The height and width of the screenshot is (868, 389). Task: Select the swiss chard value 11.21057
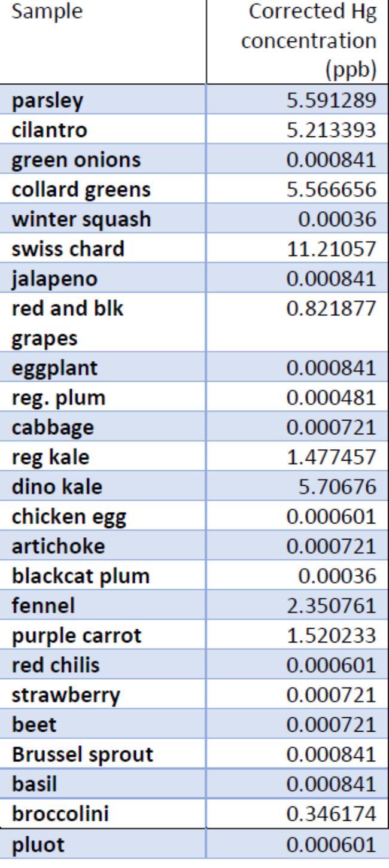coord(340,248)
